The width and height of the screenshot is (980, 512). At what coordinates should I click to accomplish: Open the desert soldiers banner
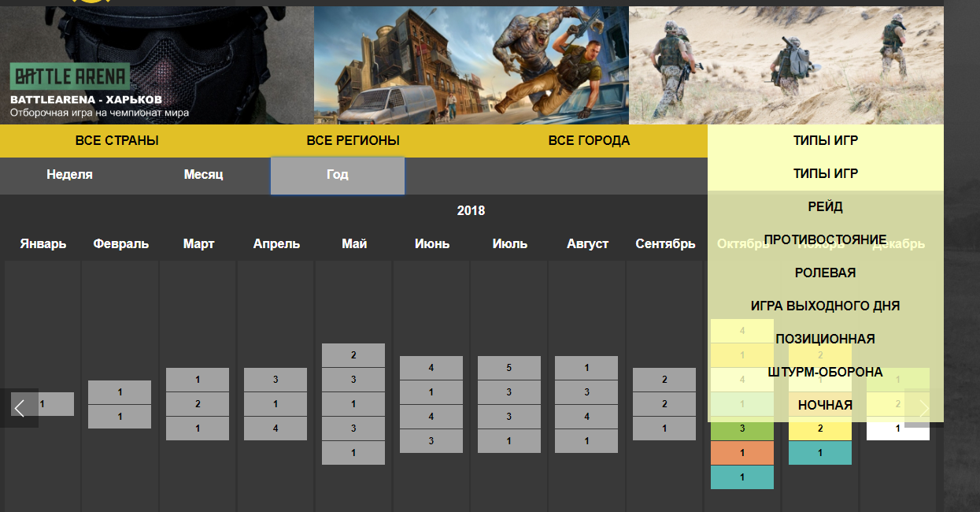pos(786,65)
